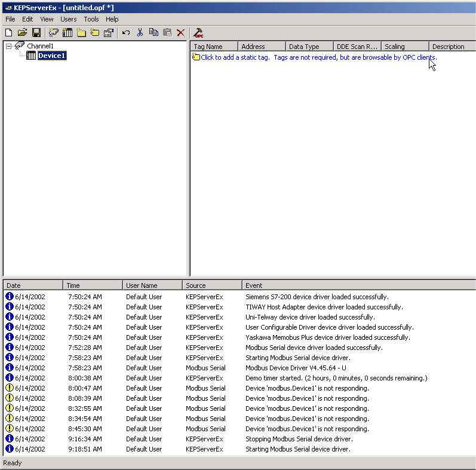
Task: Launch OPC Quick Client from toolbar
Action: point(199,33)
